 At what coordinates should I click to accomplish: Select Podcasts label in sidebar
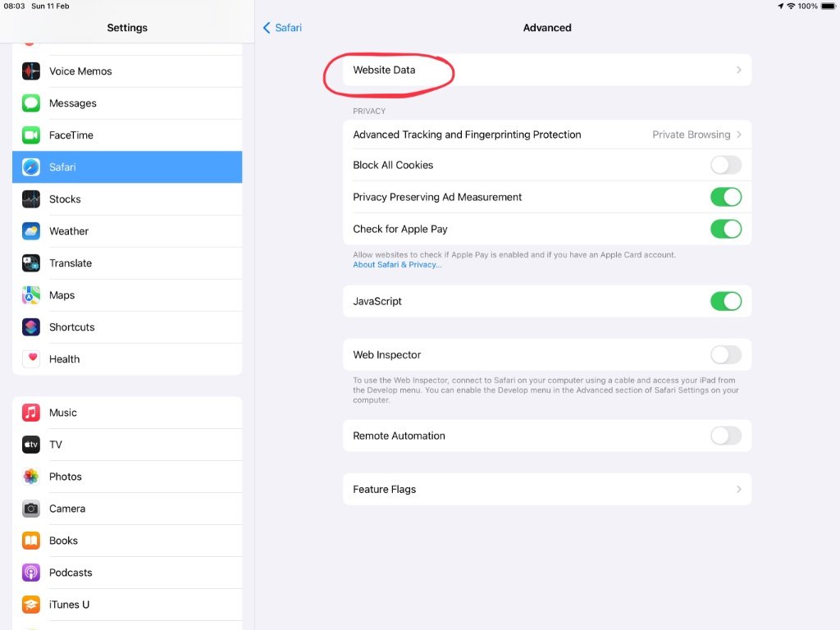(71, 573)
